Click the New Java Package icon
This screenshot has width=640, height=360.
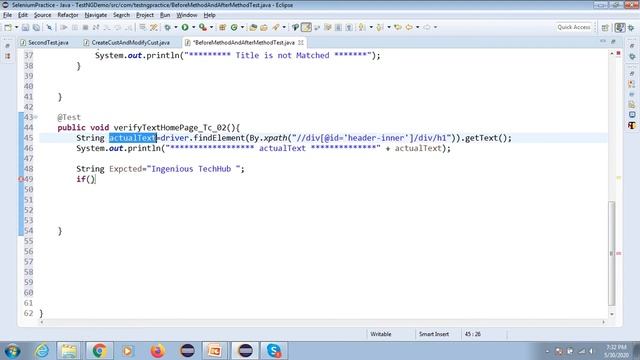tap(222, 27)
